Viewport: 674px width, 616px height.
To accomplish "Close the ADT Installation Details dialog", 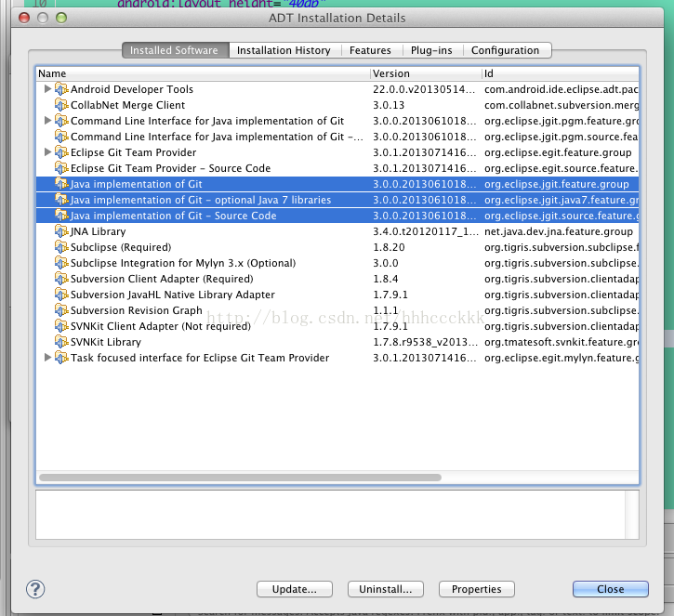I will (x=611, y=589).
